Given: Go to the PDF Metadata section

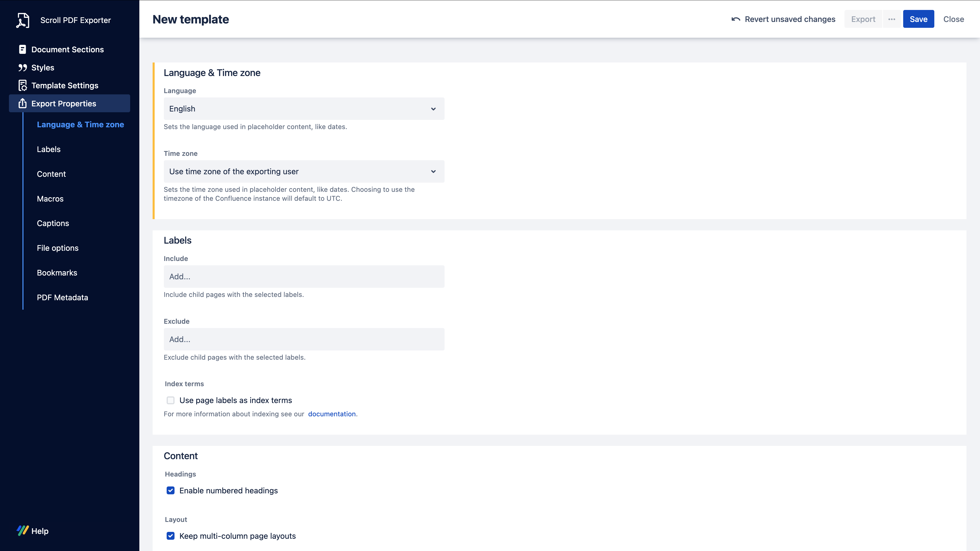Looking at the screenshot, I should click(x=62, y=298).
